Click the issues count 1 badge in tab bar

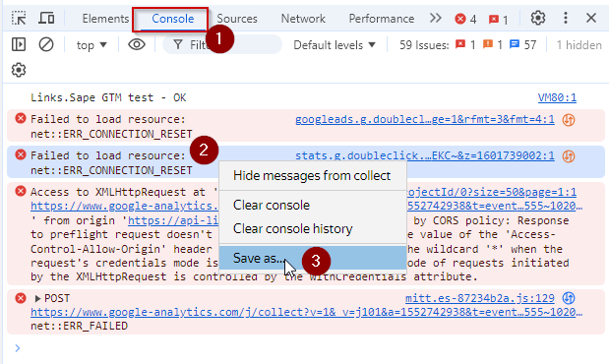498,19
